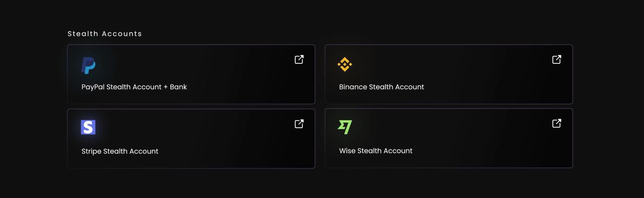Click the 'Wise Stealth Account' title
The width and height of the screenshot is (644, 198).
click(376, 151)
